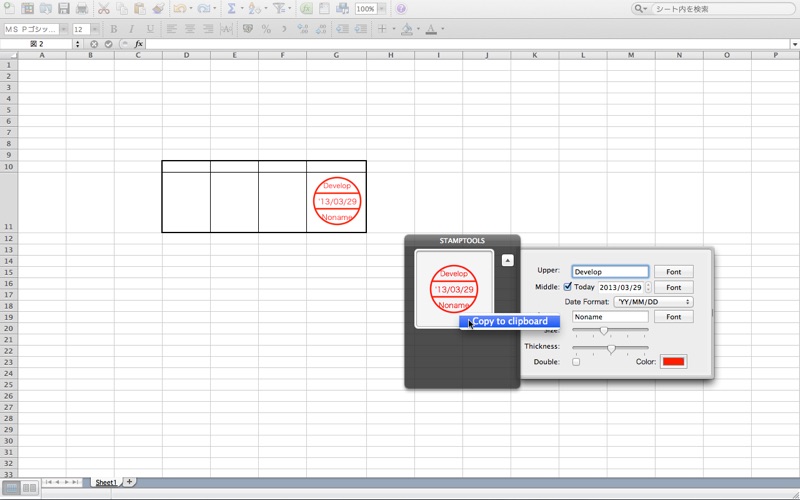The image size is (800, 500).
Task: Switch to Normal view
Action: pyautogui.click(x=12, y=488)
